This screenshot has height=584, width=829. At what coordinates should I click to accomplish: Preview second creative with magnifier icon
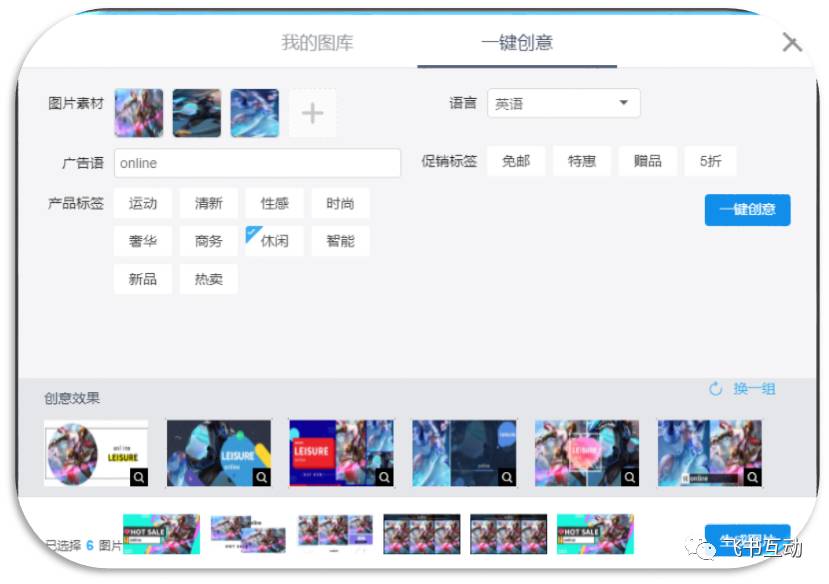click(x=262, y=477)
